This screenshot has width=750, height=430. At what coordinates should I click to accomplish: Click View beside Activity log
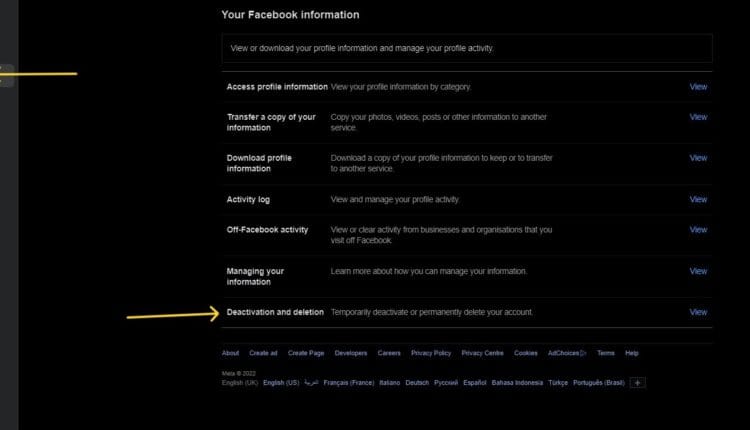pos(698,199)
